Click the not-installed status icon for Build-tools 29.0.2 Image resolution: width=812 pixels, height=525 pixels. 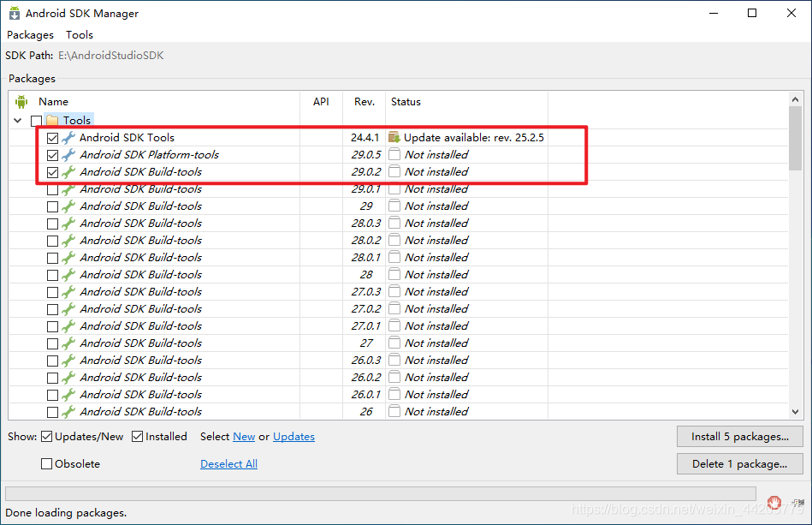(x=394, y=171)
